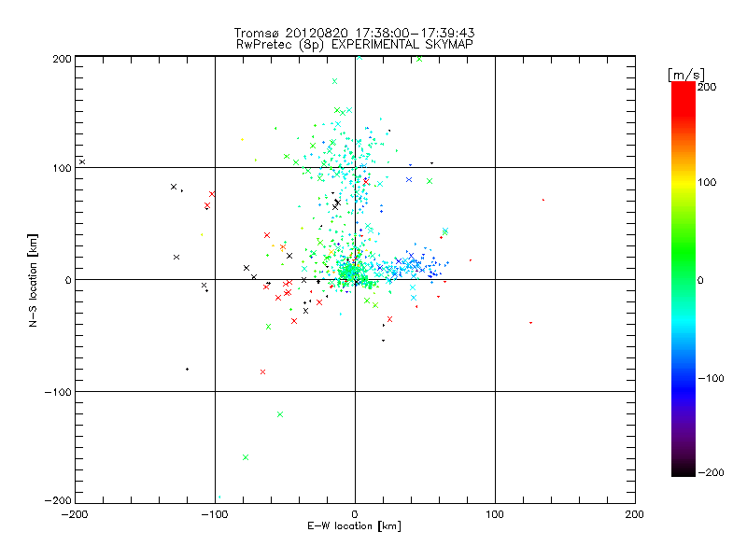Pick the black bottom end of colorbar

(684, 471)
